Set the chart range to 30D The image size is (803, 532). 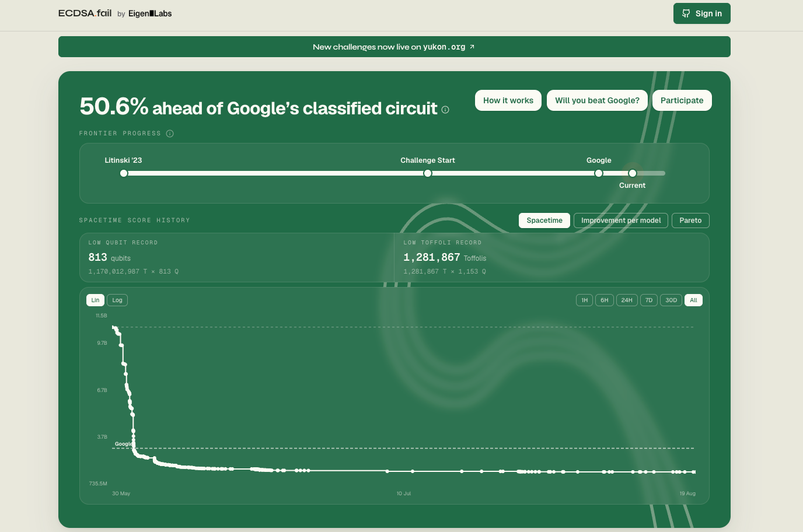tap(671, 300)
